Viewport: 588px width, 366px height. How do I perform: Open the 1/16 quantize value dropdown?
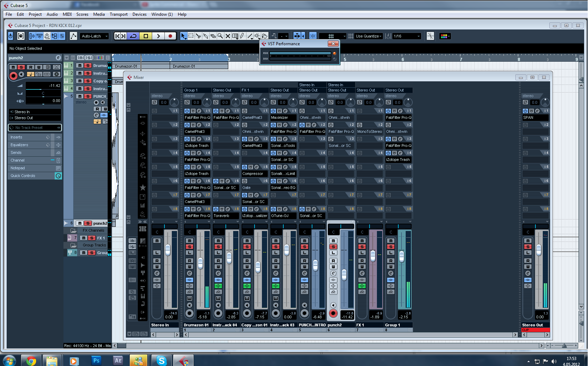click(x=407, y=36)
